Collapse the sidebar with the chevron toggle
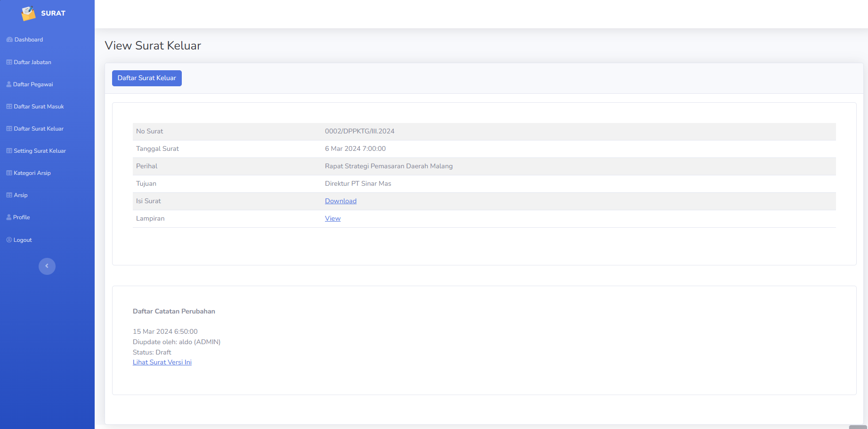 coord(47,266)
